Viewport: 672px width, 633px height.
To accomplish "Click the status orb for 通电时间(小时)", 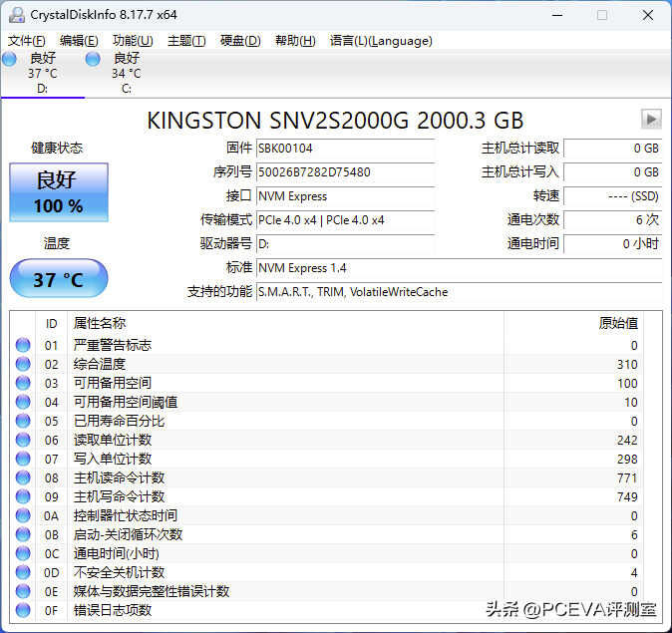I will coord(23,553).
